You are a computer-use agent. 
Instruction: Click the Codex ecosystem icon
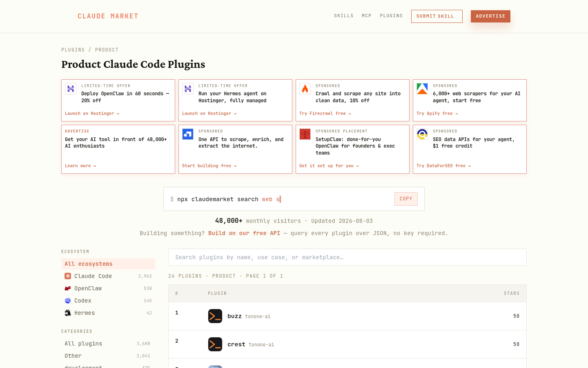coord(68,301)
